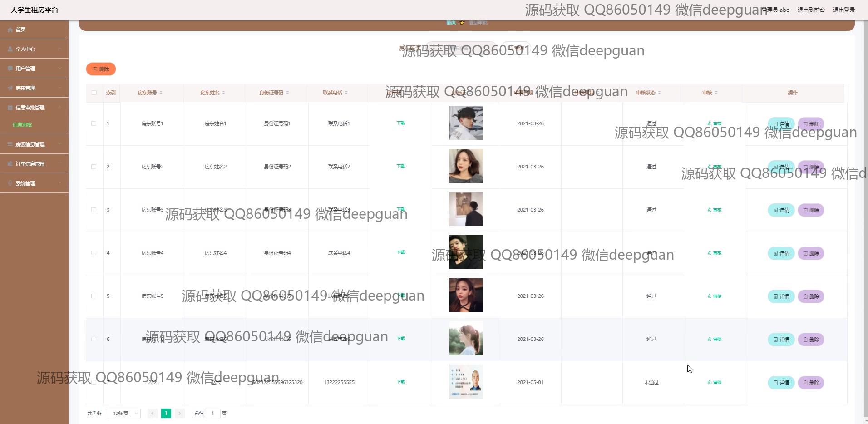Image resolution: width=868 pixels, height=424 pixels.
Task: Click the page number input field
Action: 212,413
